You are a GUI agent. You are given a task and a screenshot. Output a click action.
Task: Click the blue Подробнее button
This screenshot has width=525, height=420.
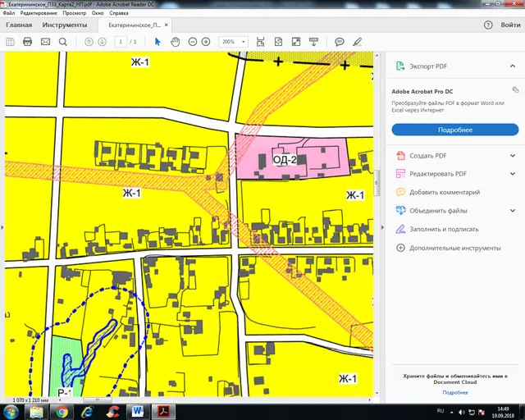click(455, 130)
